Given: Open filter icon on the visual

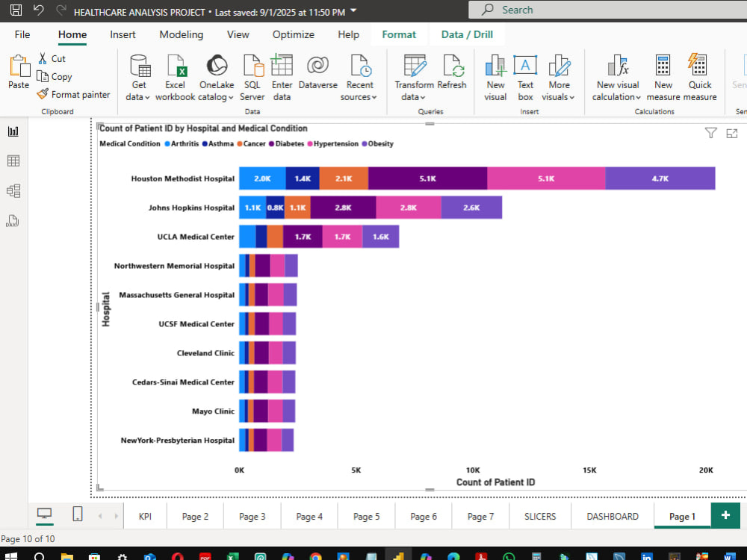Looking at the screenshot, I should [710, 133].
